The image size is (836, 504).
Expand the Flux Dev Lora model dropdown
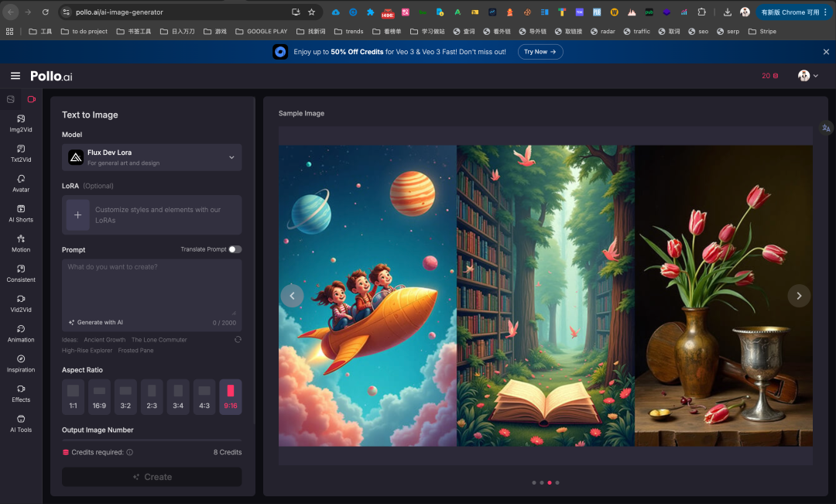click(x=152, y=157)
